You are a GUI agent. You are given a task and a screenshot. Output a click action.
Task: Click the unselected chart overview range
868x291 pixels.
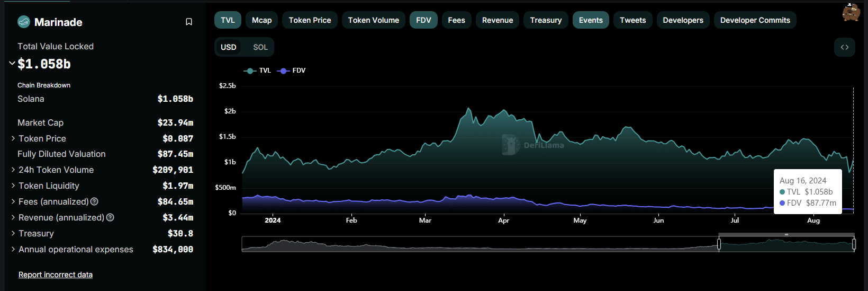pos(480,244)
